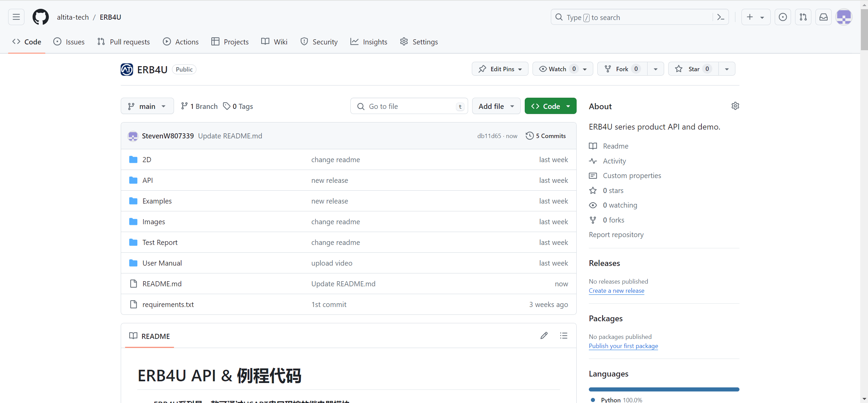
Task: Open the Images folder
Action: click(x=154, y=222)
